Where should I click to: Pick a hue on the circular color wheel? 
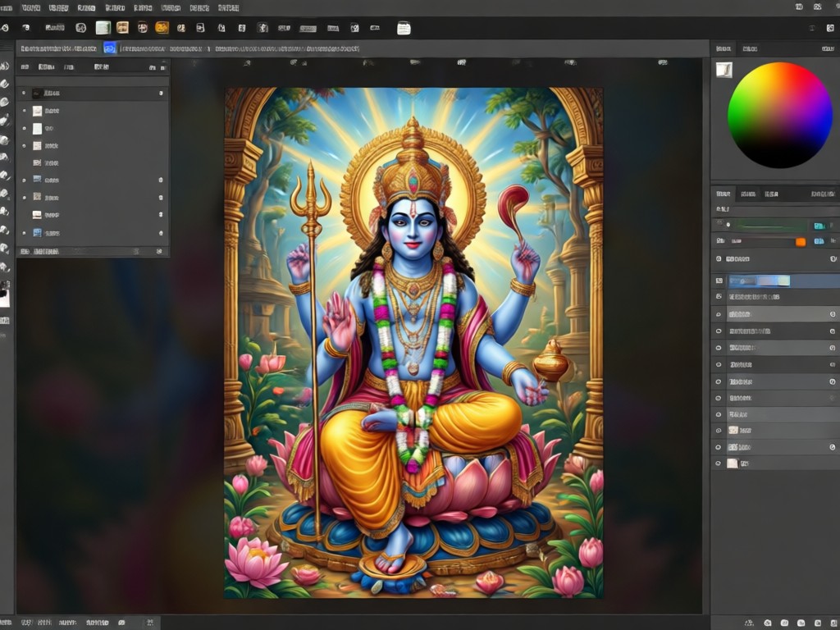point(780,115)
